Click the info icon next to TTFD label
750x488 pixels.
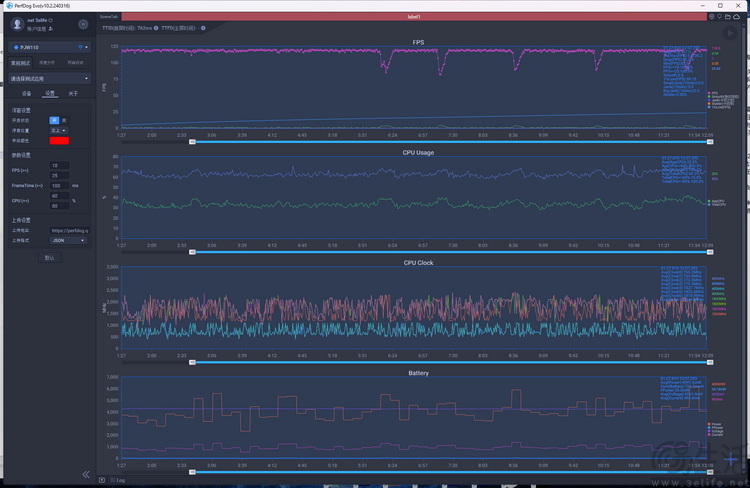[x=203, y=28]
